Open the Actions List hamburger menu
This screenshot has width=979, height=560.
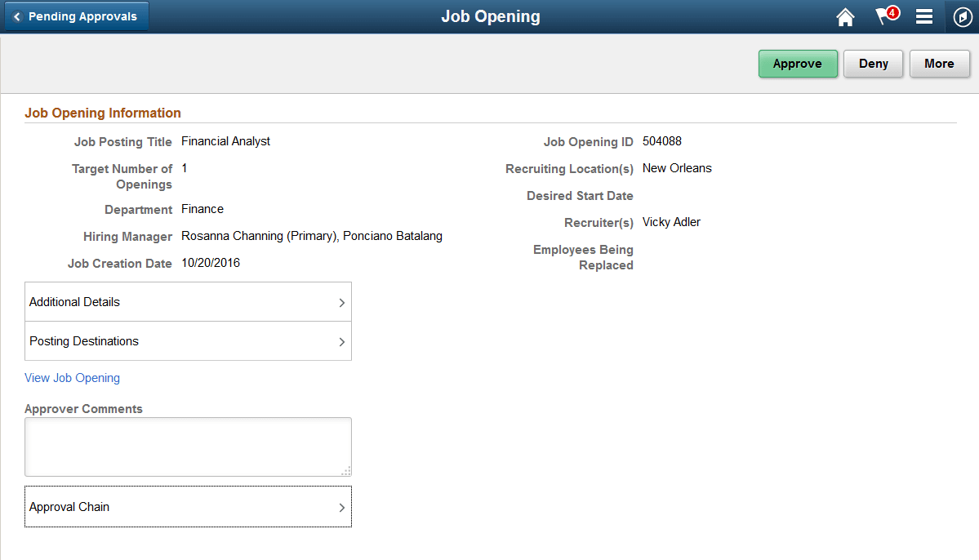pos(923,16)
